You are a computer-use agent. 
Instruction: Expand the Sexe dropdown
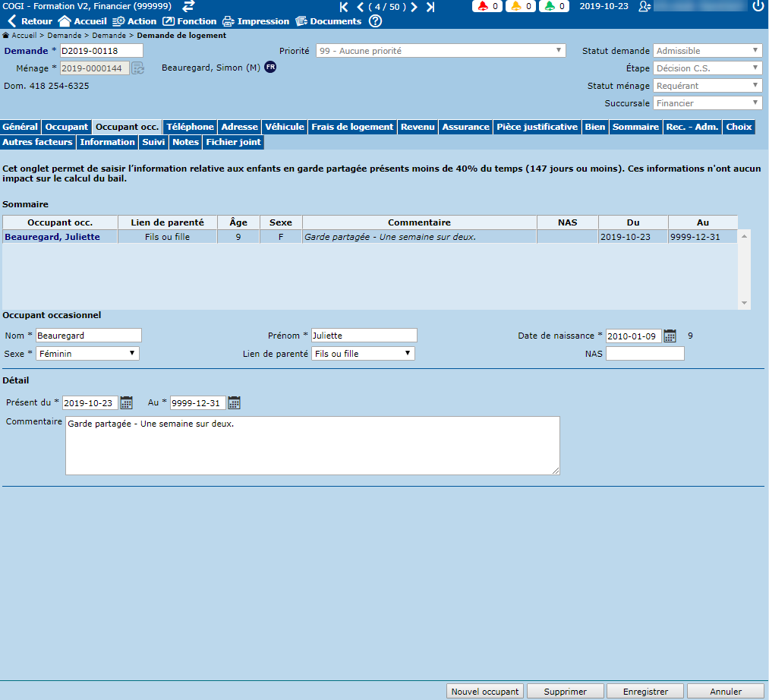click(x=89, y=354)
